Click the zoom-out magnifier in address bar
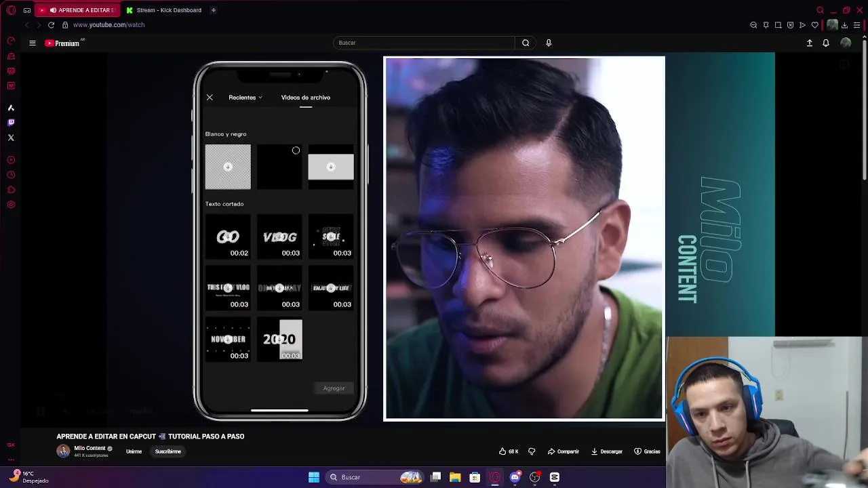Screen dimensions: 868x488 [x=753, y=25]
